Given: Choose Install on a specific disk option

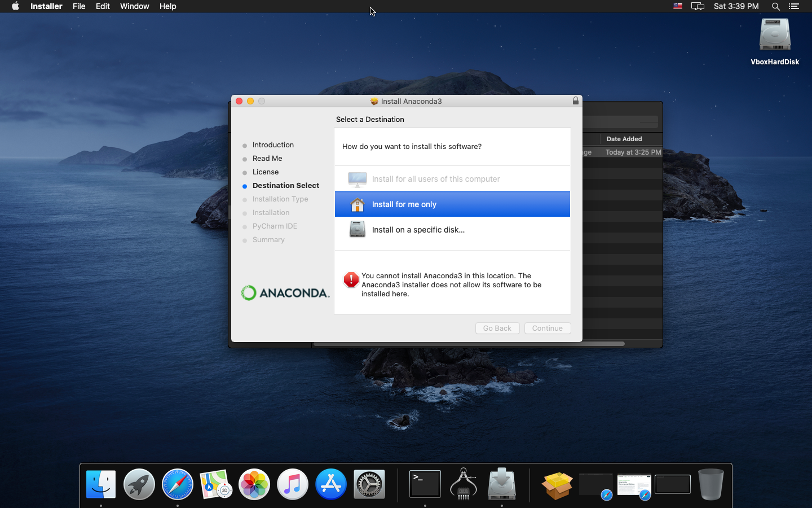Looking at the screenshot, I should 452,230.
